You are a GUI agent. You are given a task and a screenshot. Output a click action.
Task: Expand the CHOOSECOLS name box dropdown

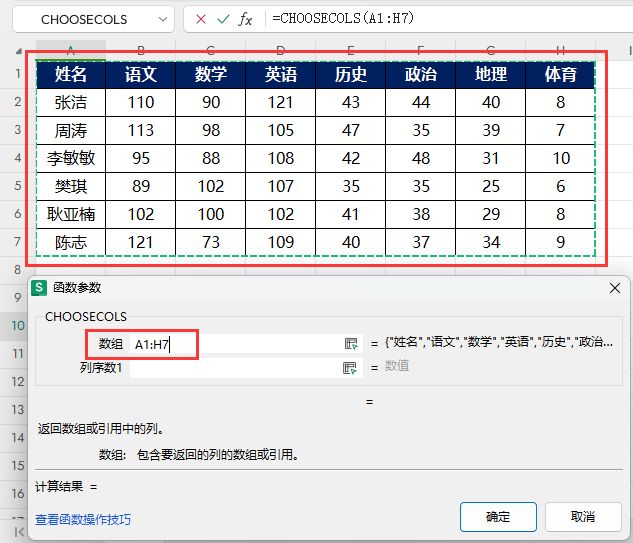pyautogui.click(x=163, y=19)
